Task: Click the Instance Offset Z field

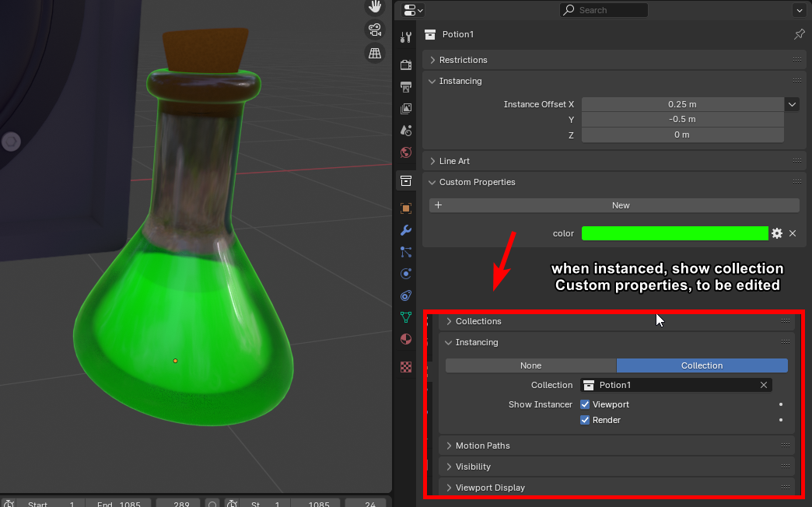Action: [683, 135]
